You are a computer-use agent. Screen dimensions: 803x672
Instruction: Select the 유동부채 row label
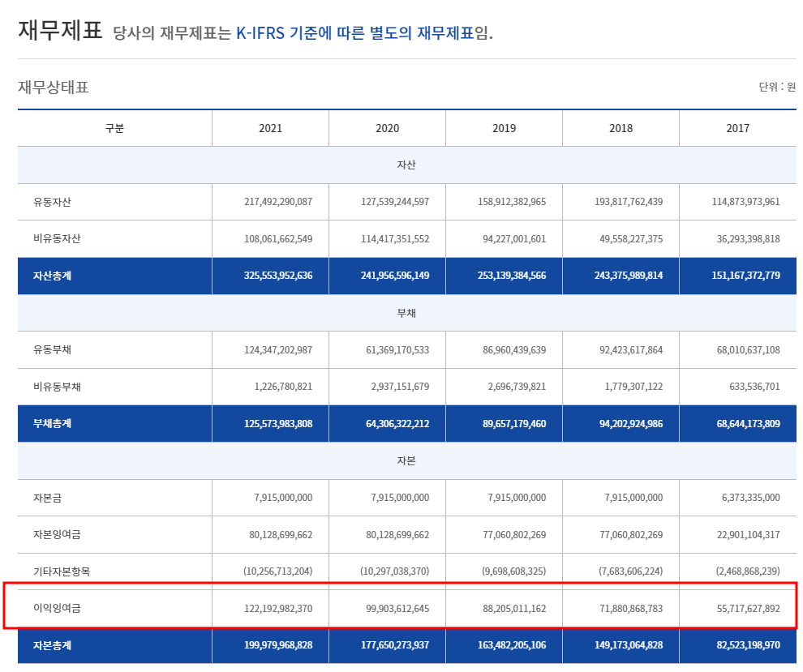point(52,349)
